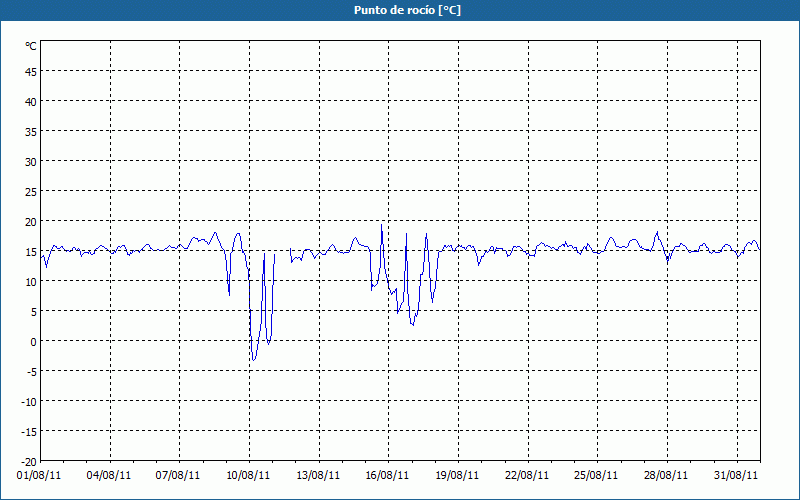Click the 45 y-axis label
Viewport: 800px width, 500px height.
pyautogui.click(x=31, y=72)
